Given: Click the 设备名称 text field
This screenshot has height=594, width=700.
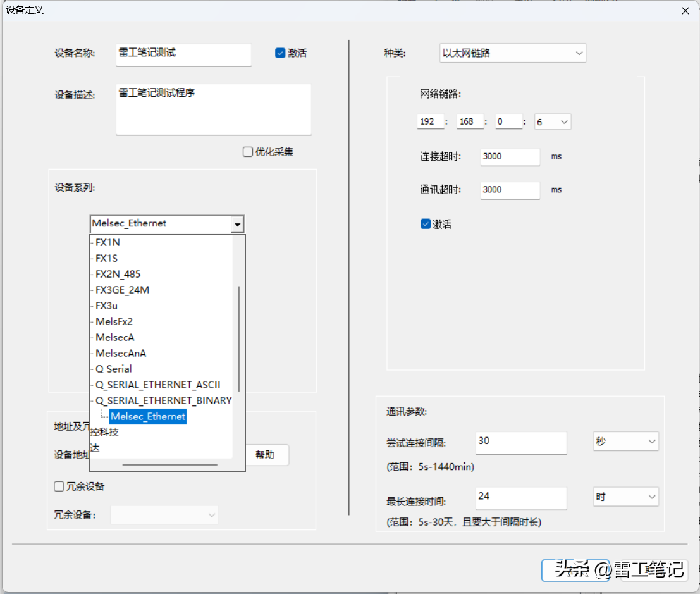Looking at the screenshot, I should [183, 54].
